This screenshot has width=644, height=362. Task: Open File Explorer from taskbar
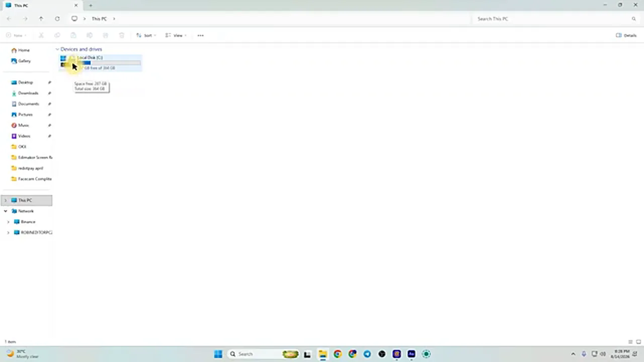click(x=323, y=354)
